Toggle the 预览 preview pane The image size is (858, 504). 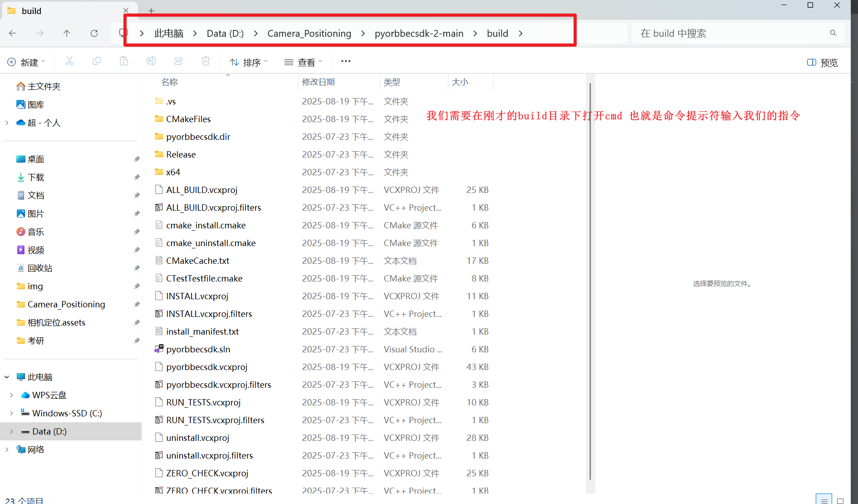(822, 62)
